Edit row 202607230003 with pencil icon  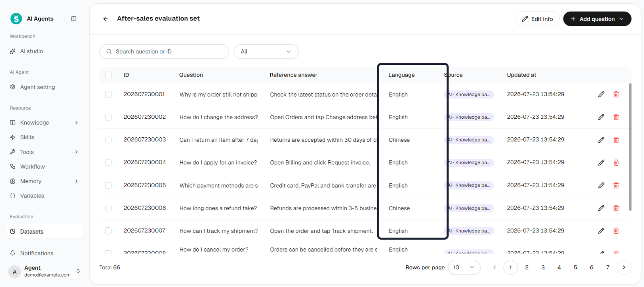click(601, 140)
